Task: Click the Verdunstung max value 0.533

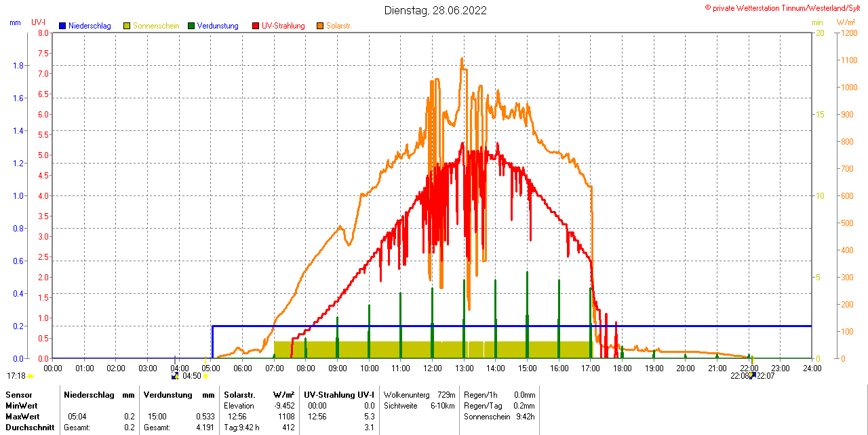Action: click(205, 416)
